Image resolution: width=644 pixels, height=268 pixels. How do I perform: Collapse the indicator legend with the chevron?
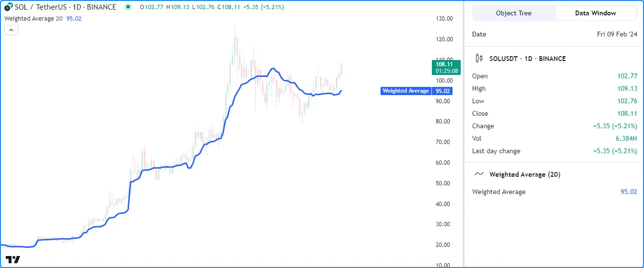pos(11,30)
